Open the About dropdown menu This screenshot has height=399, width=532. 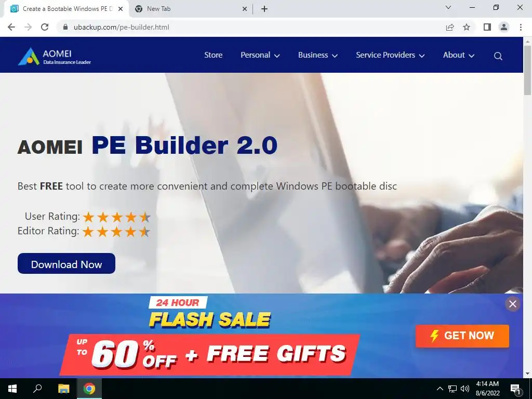click(459, 55)
